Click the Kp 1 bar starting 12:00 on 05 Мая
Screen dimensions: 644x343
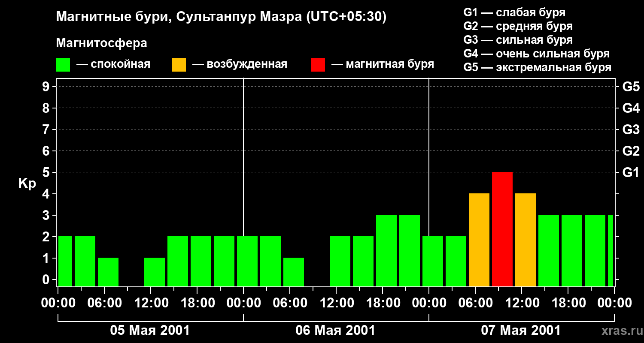[x=155, y=272]
